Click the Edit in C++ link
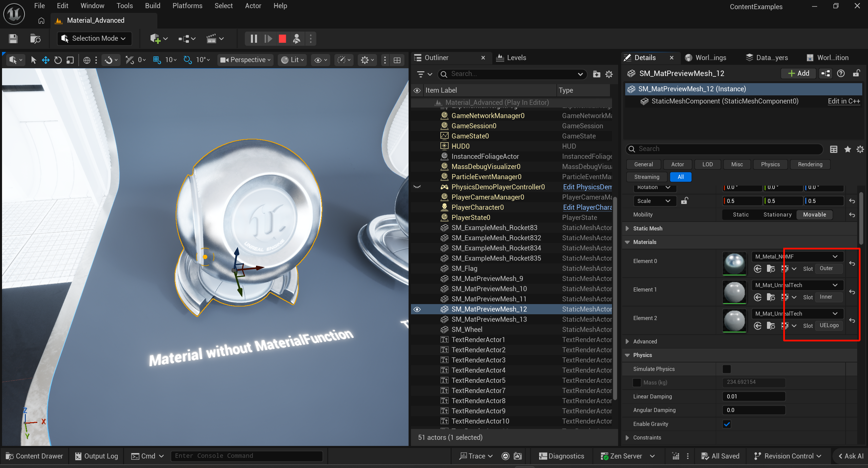The image size is (868, 468). click(x=844, y=101)
